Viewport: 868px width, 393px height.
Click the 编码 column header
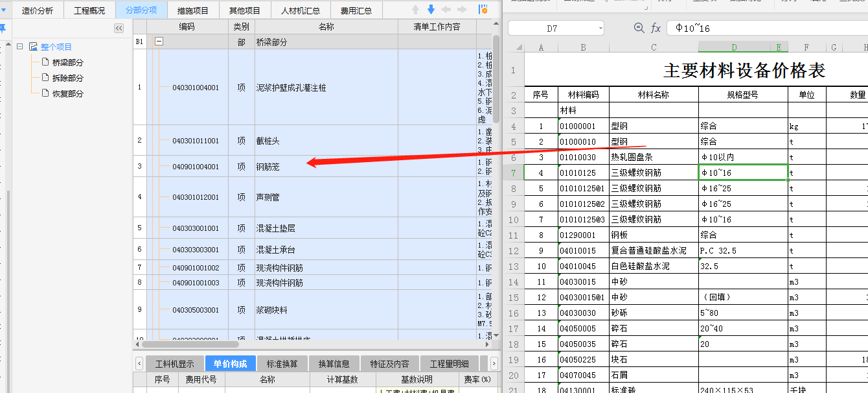tap(187, 27)
